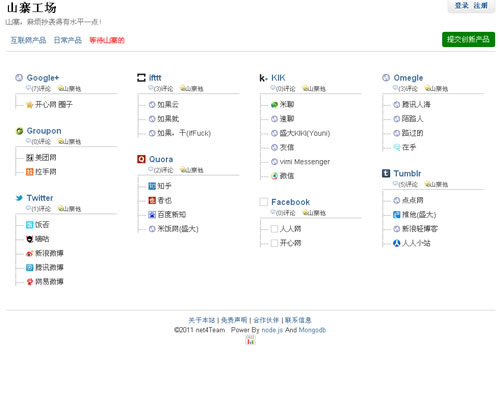Open the Quora product title
Viewport: 500px width, 400px height.
pyautogui.click(x=161, y=159)
